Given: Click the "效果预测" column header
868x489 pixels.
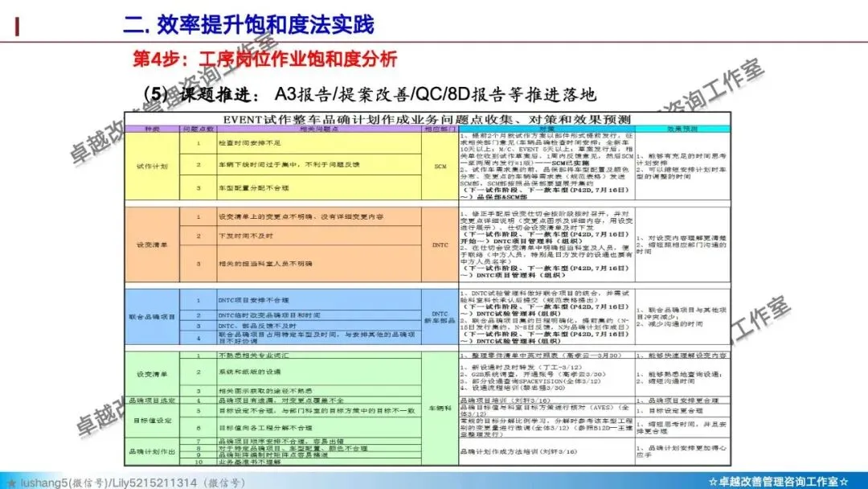Looking at the screenshot, I should click(682, 129).
